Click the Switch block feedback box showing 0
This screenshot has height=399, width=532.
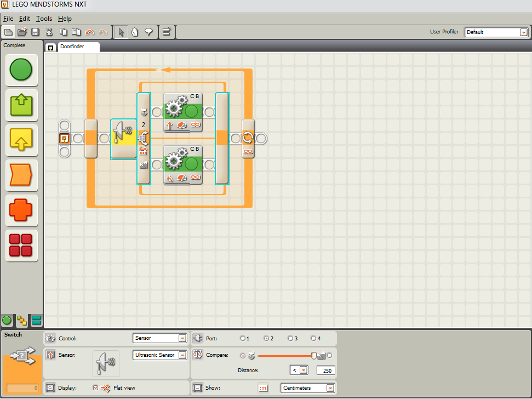coord(22,388)
